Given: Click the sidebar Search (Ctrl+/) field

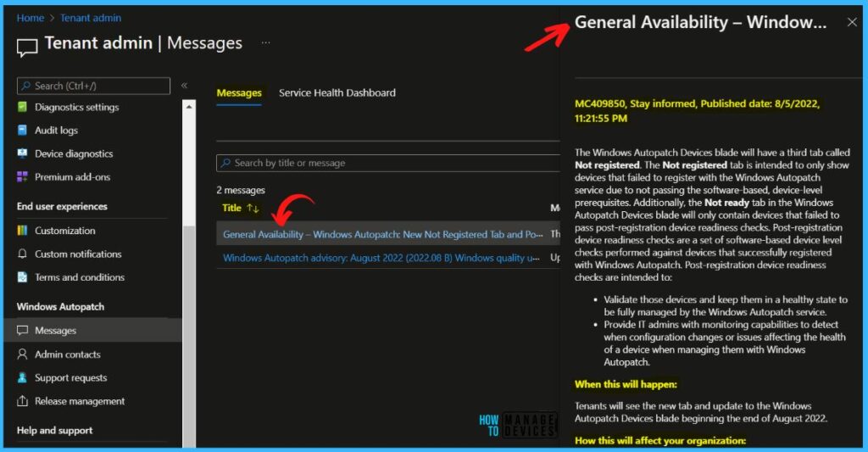Looking at the screenshot, I should coord(93,86).
